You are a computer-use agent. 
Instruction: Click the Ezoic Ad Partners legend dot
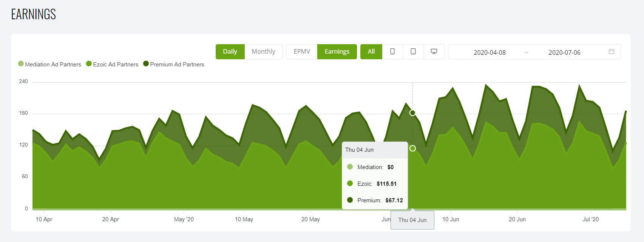click(x=89, y=64)
